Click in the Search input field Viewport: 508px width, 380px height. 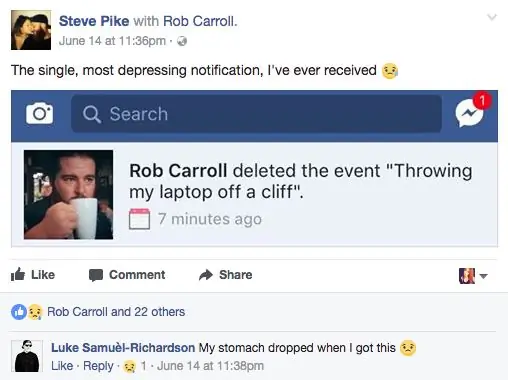point(256,114)
